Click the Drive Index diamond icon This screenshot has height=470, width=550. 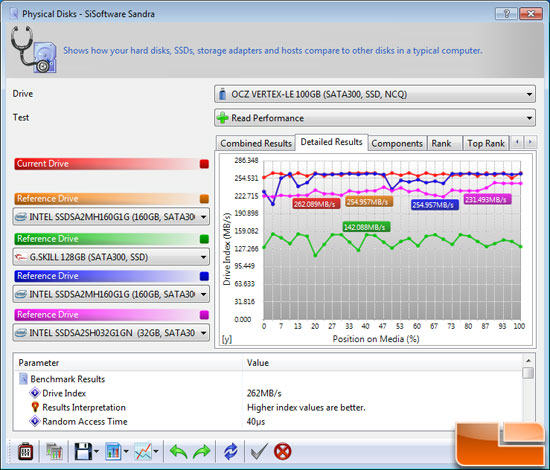(x=35, y=393)
